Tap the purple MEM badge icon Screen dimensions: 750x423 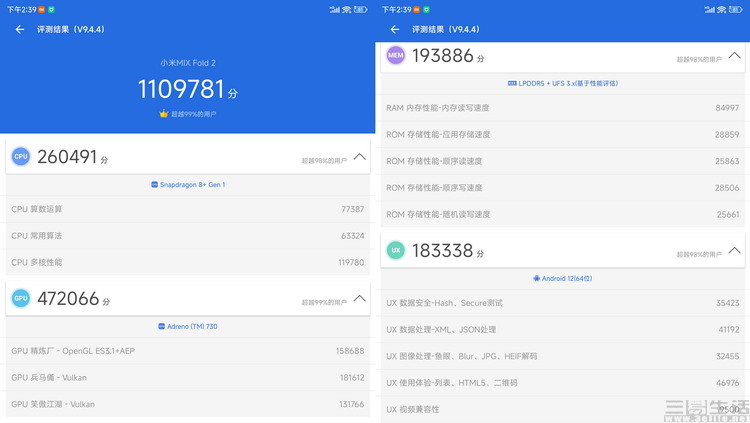tap(396, 56)
